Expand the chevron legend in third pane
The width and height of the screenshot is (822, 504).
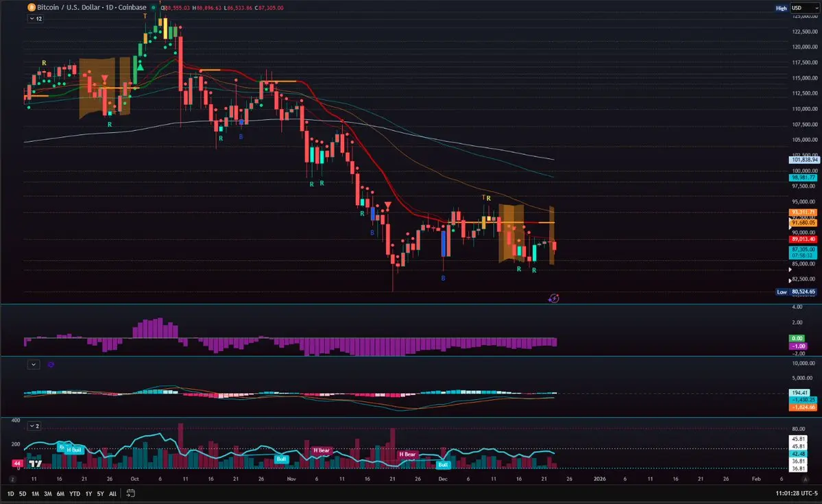tap(34, 364)
